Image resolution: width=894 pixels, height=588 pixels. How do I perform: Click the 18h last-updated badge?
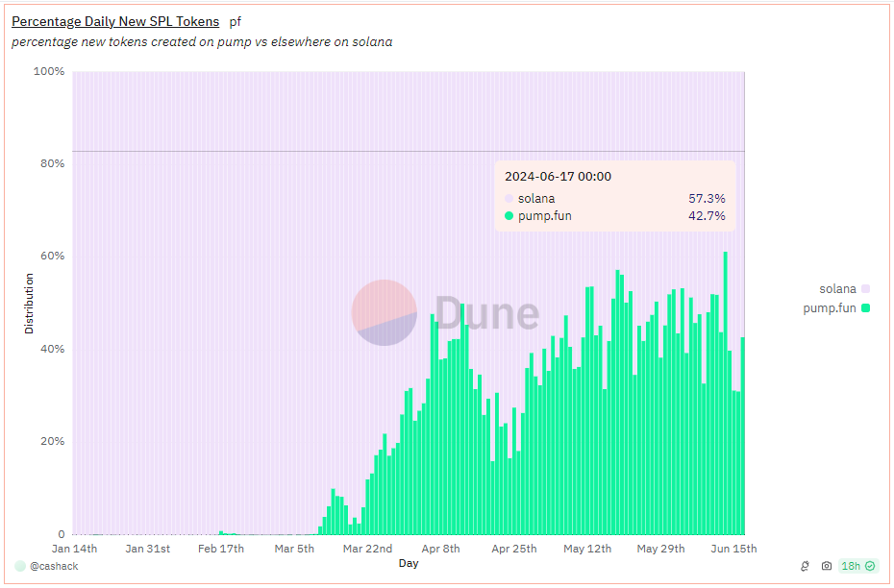pos(858,566)
